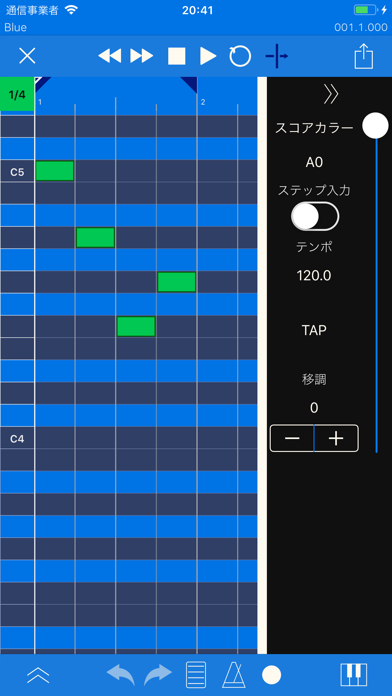Close the editor with the X icon

point(28,56)
